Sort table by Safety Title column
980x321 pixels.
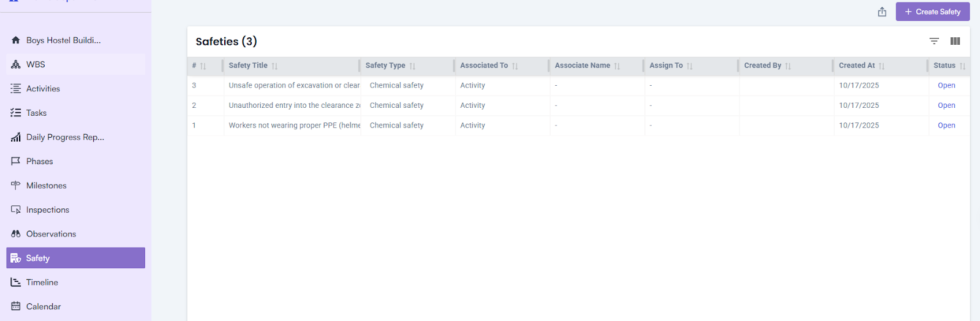tap(274, 66)
